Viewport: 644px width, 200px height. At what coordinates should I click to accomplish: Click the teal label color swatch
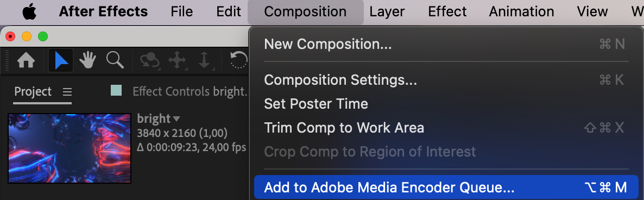pos(116,90)
